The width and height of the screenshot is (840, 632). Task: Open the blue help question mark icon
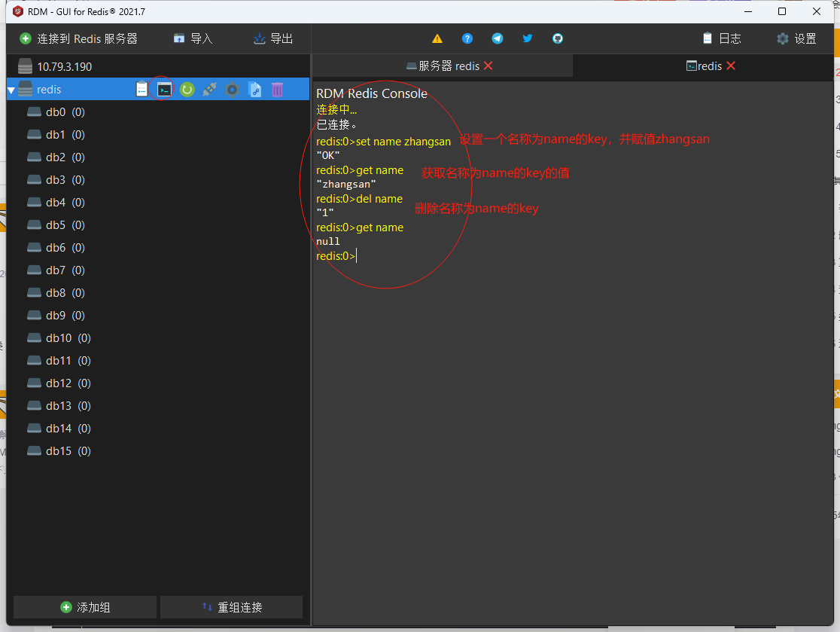[467, 38]
